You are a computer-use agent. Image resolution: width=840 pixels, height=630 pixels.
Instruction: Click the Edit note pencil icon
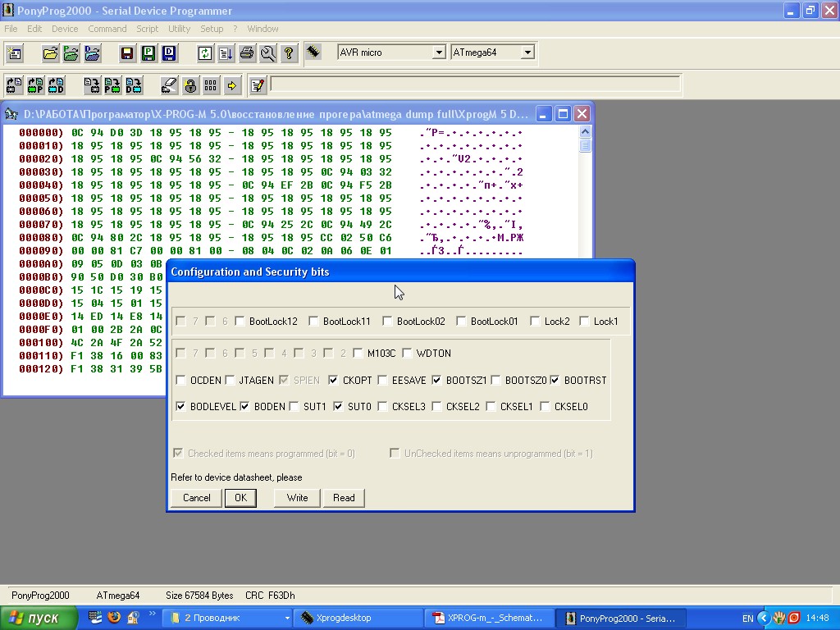pos(258,85)
